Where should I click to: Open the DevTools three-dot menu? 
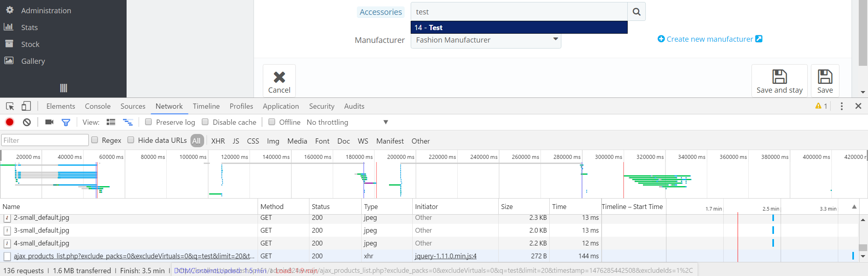pyautogui.click(x=841, y=106)
